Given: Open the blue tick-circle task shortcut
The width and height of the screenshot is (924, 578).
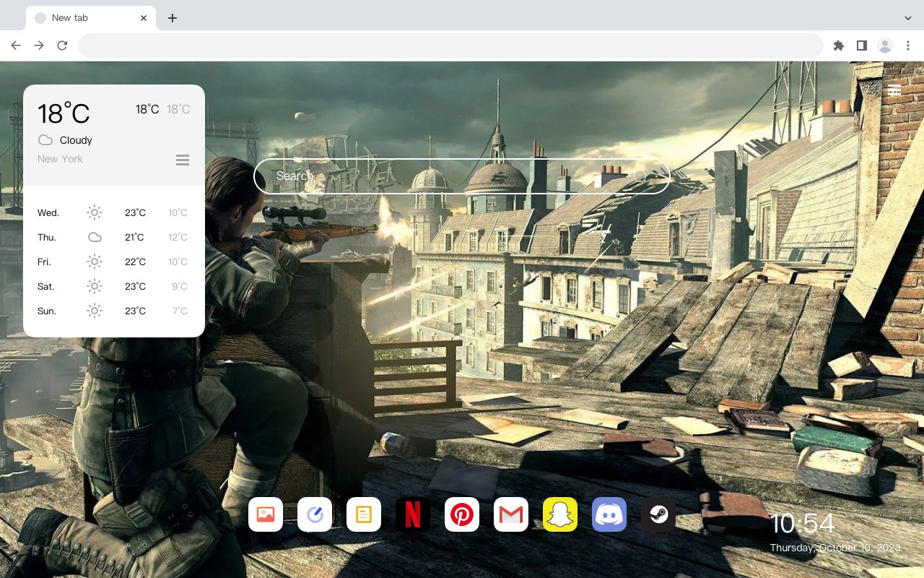Looking at the screenshot, I should [315, 514].
